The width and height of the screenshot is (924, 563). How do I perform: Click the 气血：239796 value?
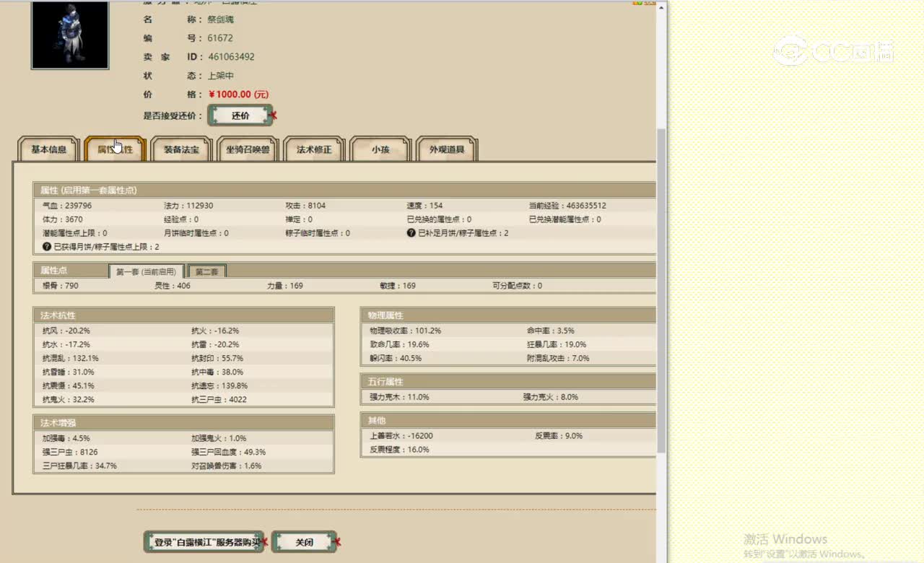67,206
